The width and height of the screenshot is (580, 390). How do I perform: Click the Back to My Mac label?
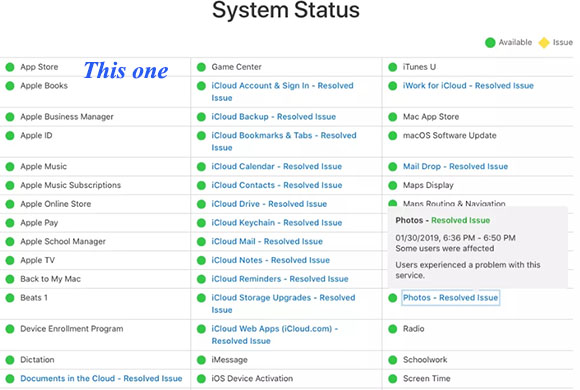point(50,279)
